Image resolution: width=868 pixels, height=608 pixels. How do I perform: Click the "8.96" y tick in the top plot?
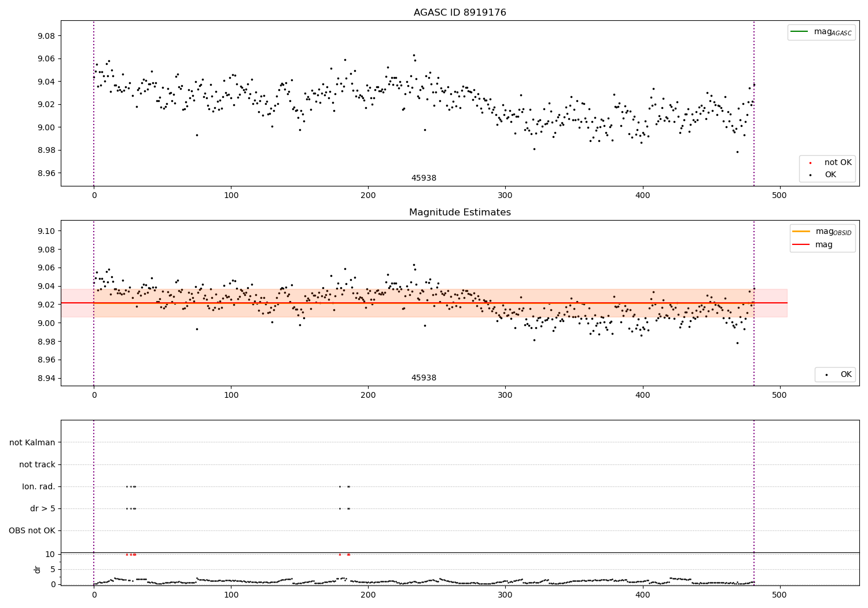[46, 173]
